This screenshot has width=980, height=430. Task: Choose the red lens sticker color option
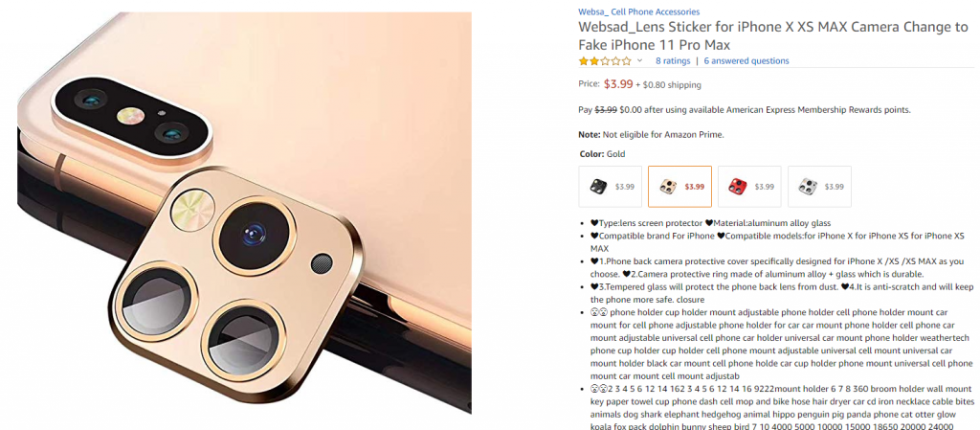click(x=749, y=186)
